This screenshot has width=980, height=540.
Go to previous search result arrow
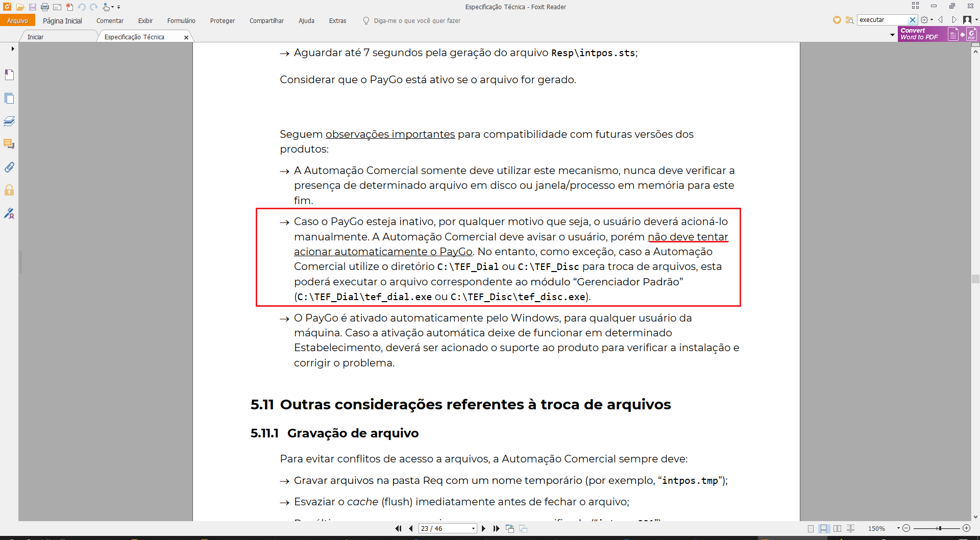pos(940,20)
